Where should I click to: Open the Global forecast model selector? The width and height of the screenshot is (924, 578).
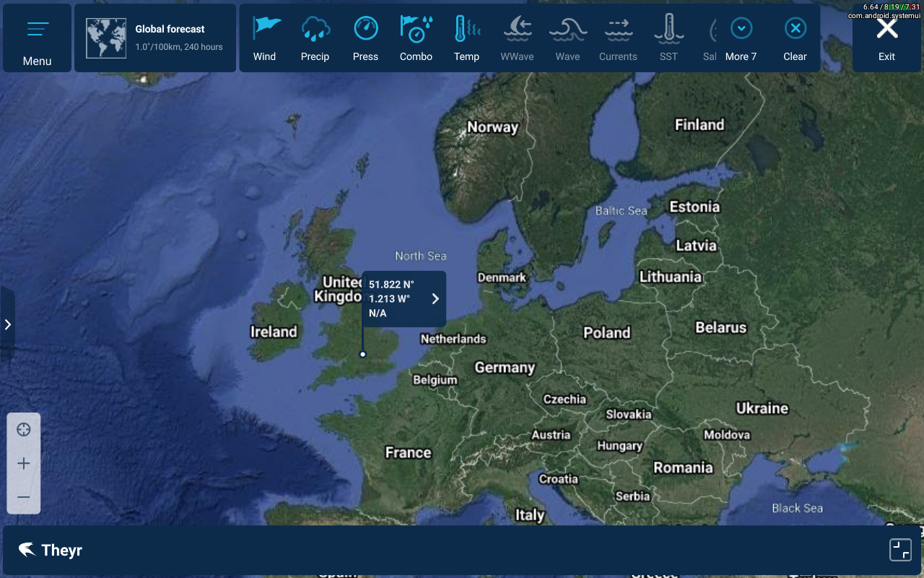tap(155, 38)
